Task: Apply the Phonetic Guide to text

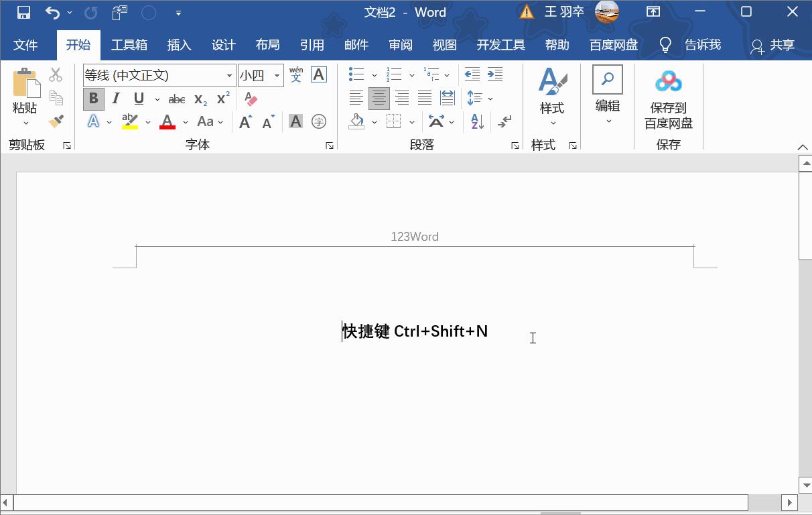Action: click(x=296, y=74)
